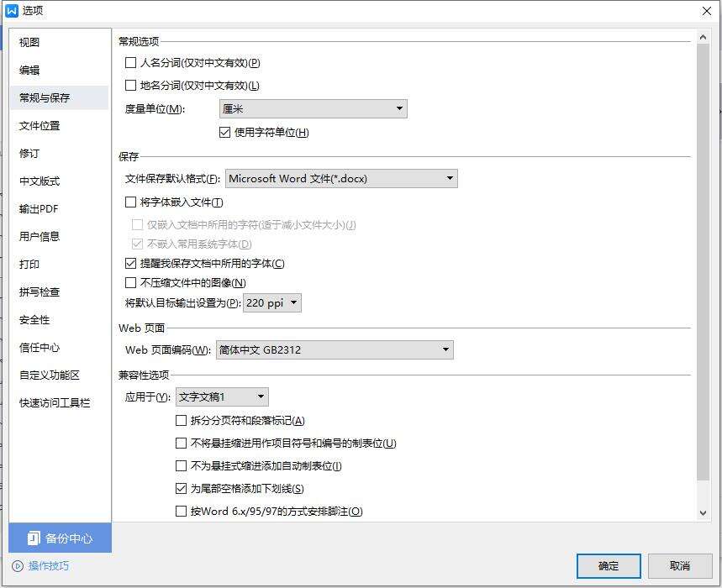Click the vertical scrollbar thumb
The image size is (722, 588).
tap(703, 262)
